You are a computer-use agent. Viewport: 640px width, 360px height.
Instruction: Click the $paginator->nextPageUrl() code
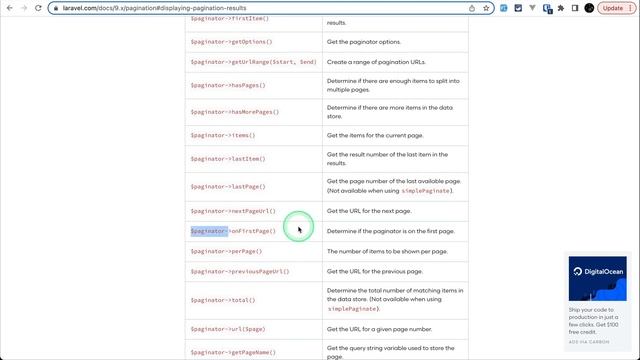point(233,211)
